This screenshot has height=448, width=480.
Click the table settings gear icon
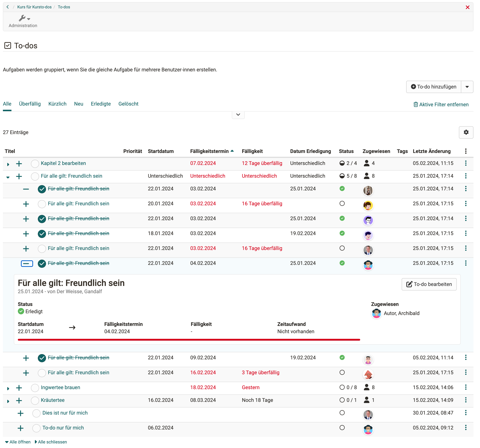point(466,132)
